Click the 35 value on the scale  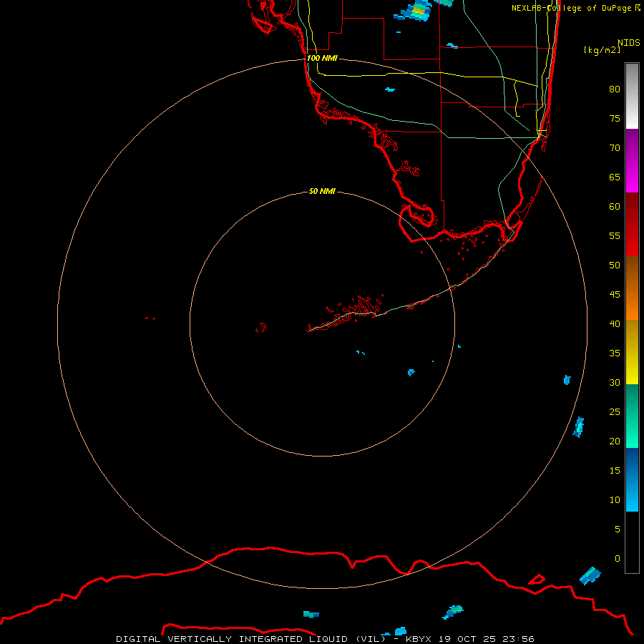click(x=615, y=353)
